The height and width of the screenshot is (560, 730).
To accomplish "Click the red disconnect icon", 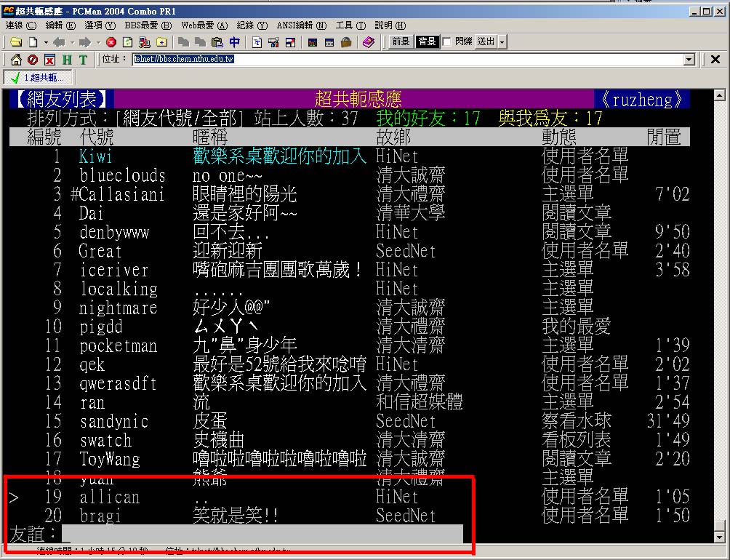I will tap(111, 42).
